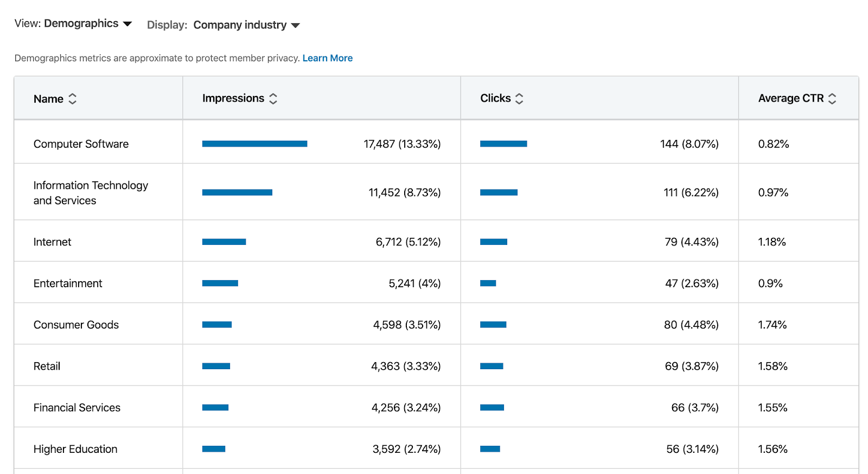Image resolution: width=868 pixels, height=474 pixels.
Task: Click the sort arrows beside Impressions
Action: (x=273, y=98)
